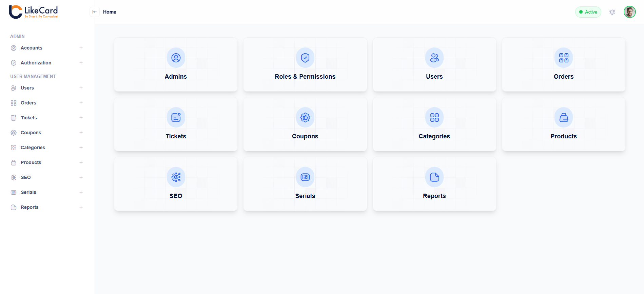Click the Tickets card icon
The width and height of the screenshot is (644, 294).
(176, 117)
